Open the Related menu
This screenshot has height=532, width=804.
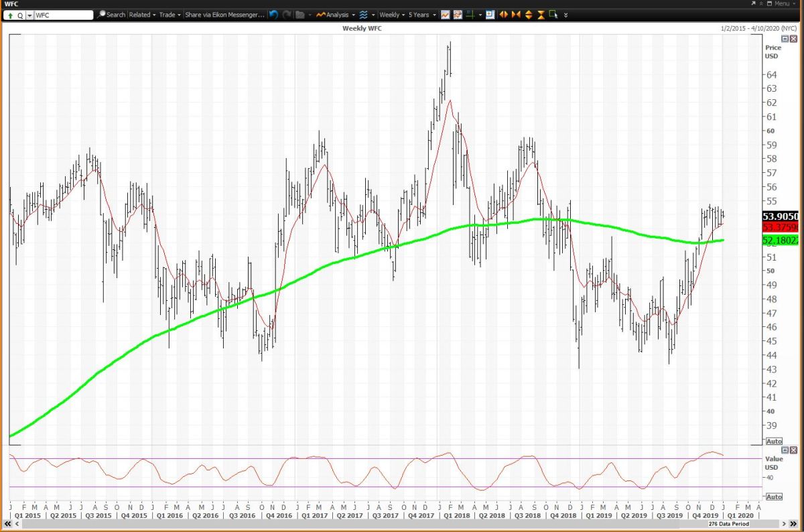142,15
